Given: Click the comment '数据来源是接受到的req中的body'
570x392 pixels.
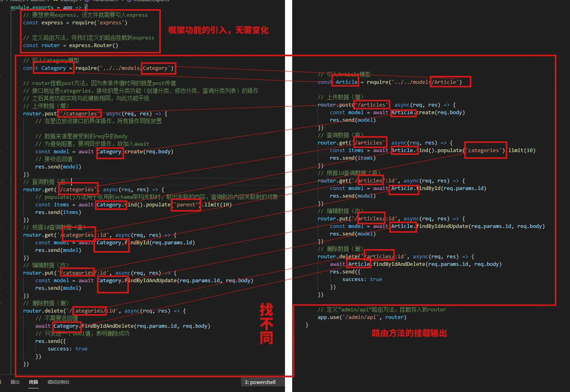Looking at the screenshot, I should [x=81, y=136].
